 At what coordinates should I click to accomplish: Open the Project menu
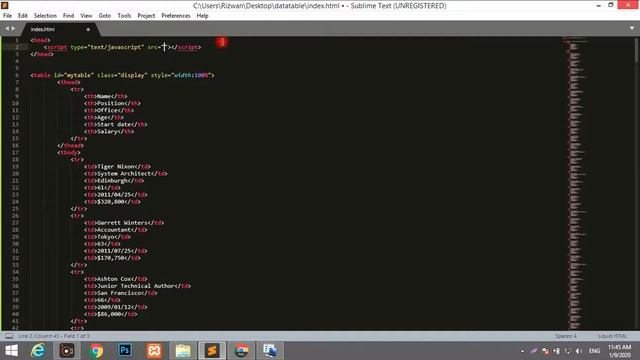point(146,16)
